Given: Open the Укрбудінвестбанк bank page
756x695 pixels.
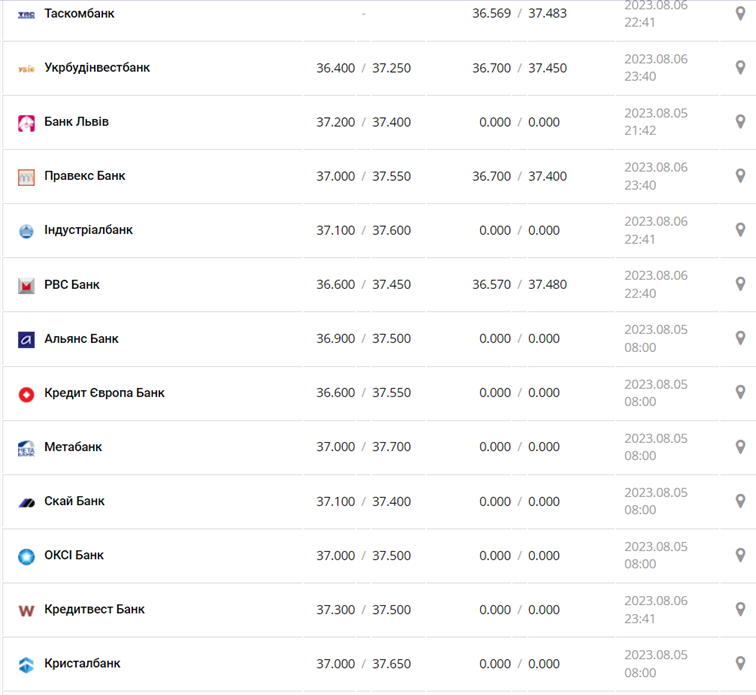Looking at the screenshot, I should [x=97, y=68].
